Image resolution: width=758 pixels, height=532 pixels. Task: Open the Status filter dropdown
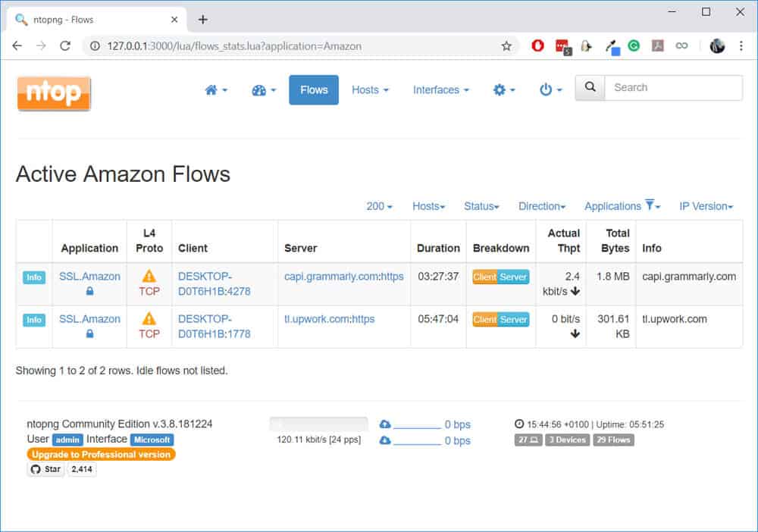click(481, 206)
